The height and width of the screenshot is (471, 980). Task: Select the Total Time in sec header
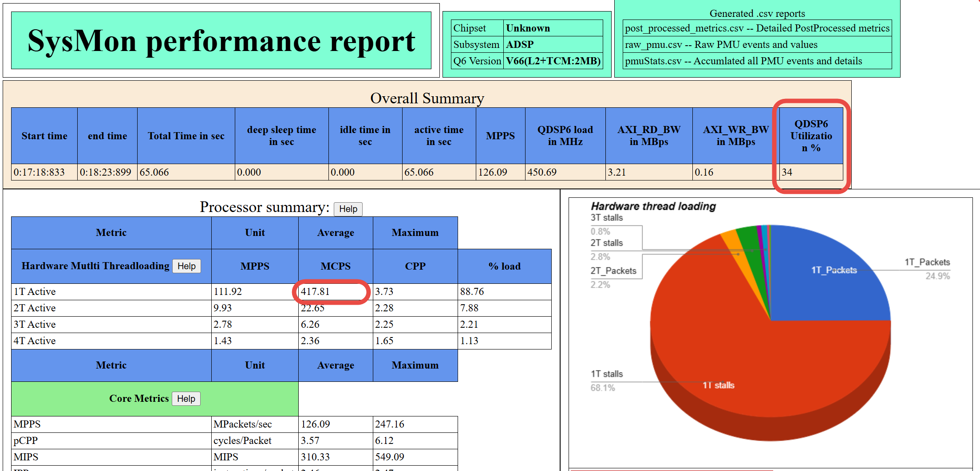pyautogui.click(x=186, y=136)
